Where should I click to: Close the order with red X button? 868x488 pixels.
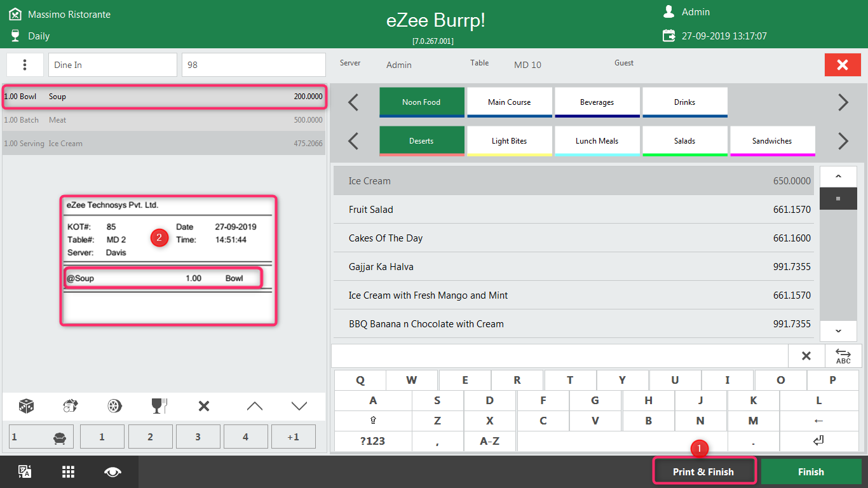click(843, 65)
